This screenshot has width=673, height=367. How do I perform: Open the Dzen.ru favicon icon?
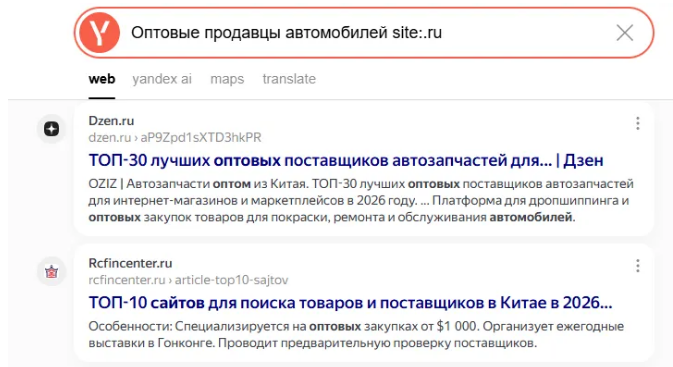coord(52,129)
